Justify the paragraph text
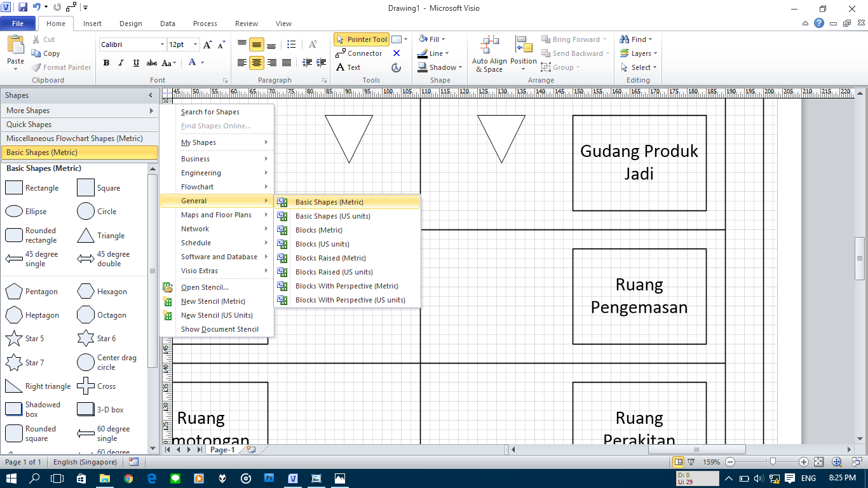 (287, 62)
